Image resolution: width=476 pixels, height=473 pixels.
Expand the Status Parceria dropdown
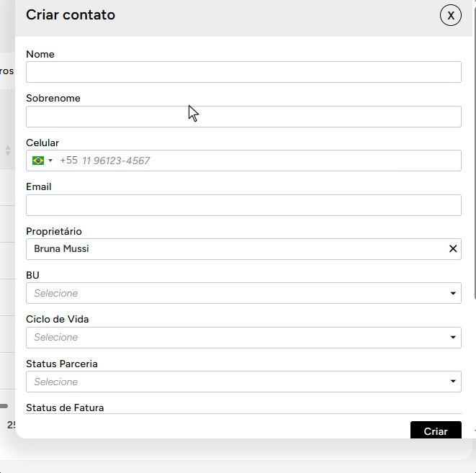point(453,382)
